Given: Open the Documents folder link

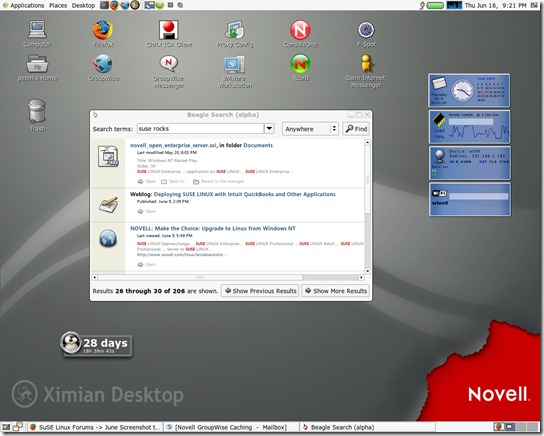Looking at the screenshot, I should coord(258,145).
